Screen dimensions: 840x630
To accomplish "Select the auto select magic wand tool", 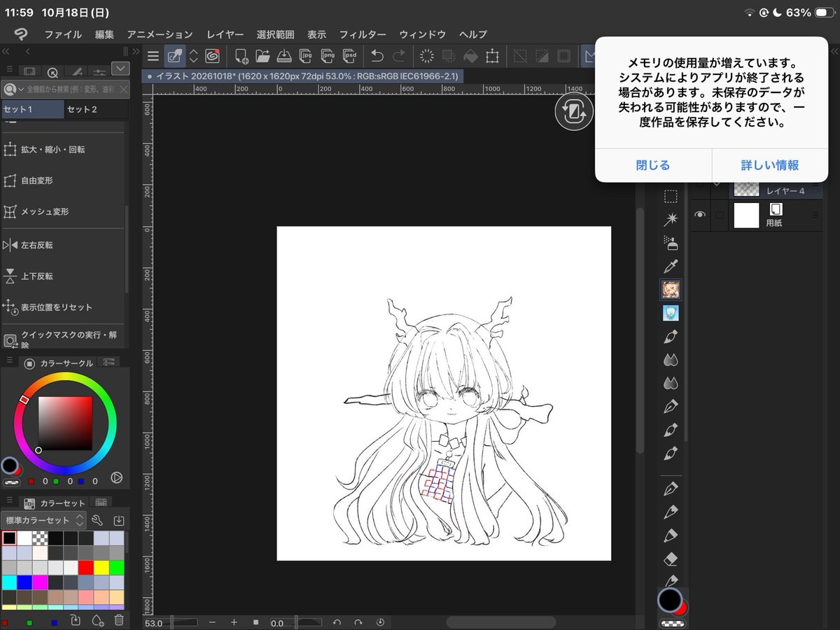I will 671,220.
